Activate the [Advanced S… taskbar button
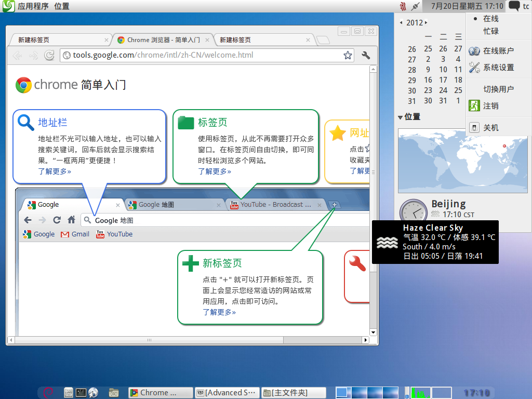This screenshot has width=532, height=399. 228,393
